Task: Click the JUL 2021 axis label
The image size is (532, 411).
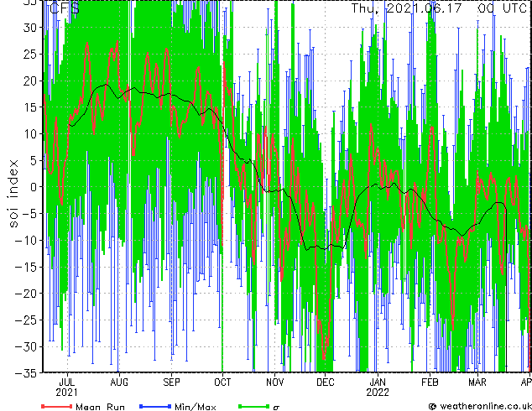Action: [x=67, y=388]
